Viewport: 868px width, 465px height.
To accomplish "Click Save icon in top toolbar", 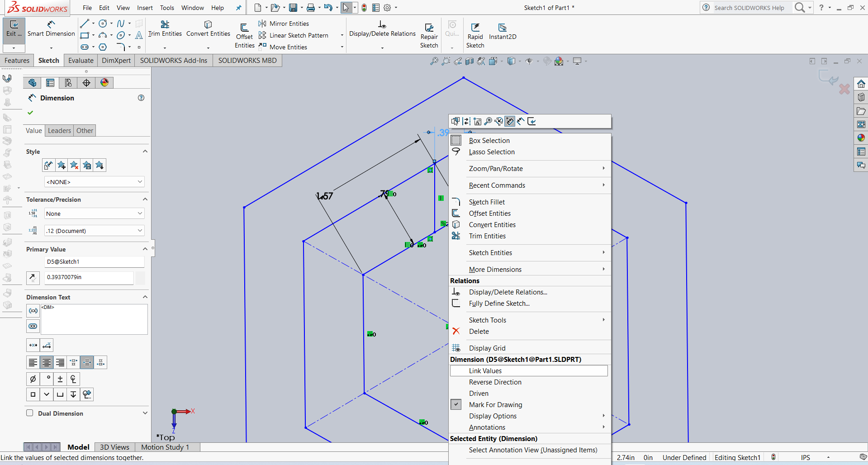I will pos(293,8).
